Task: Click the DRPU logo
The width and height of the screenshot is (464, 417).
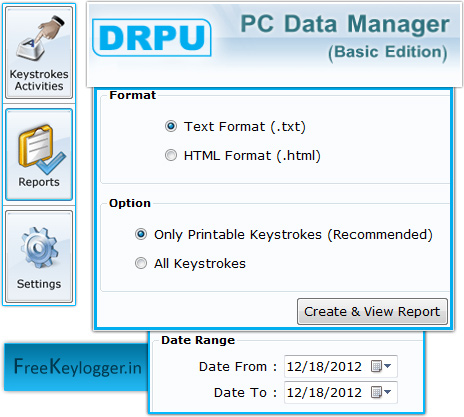Action: 152,37
